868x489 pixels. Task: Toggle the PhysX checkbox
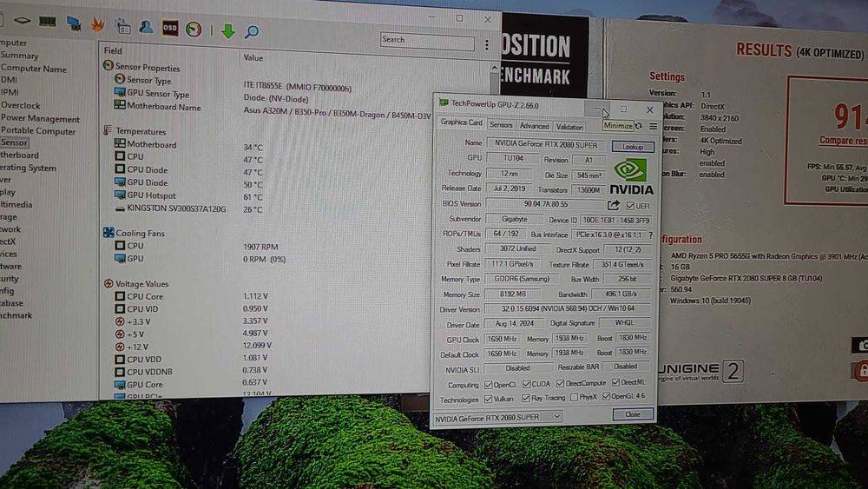[574, 397]
